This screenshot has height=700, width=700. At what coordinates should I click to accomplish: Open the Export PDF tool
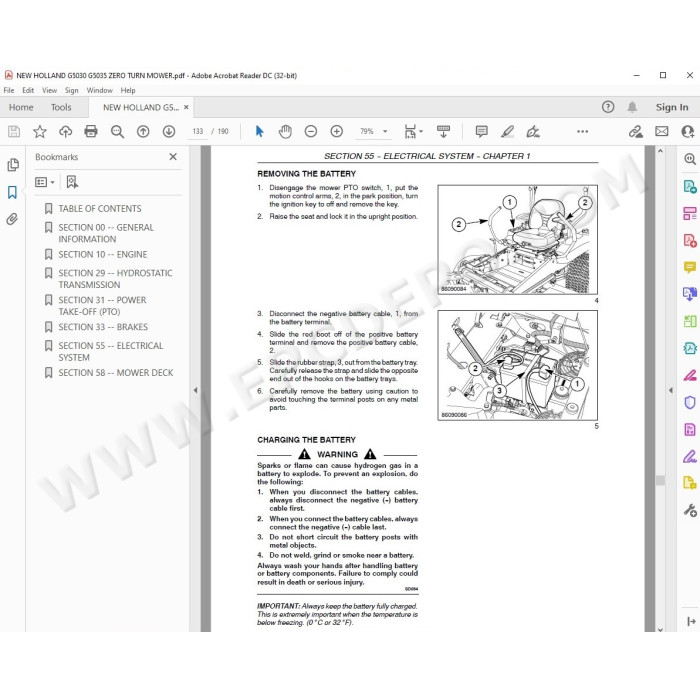pos(690,186)
